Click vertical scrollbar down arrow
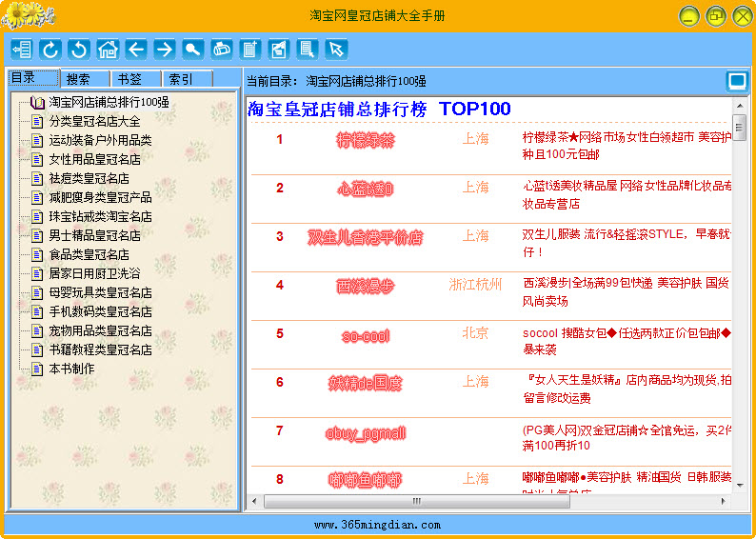The height and width of the screenshot is (539, 756). click(740, 486)
